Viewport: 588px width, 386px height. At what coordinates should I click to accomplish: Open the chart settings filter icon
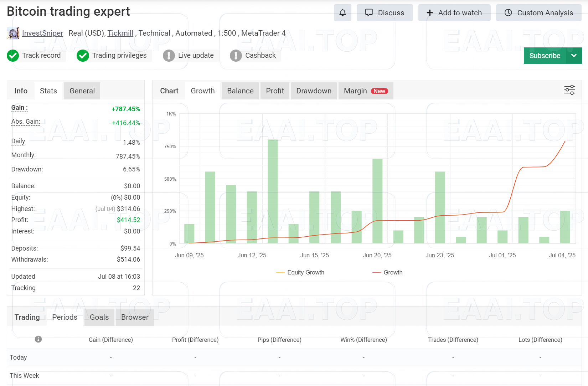[569, 90]
